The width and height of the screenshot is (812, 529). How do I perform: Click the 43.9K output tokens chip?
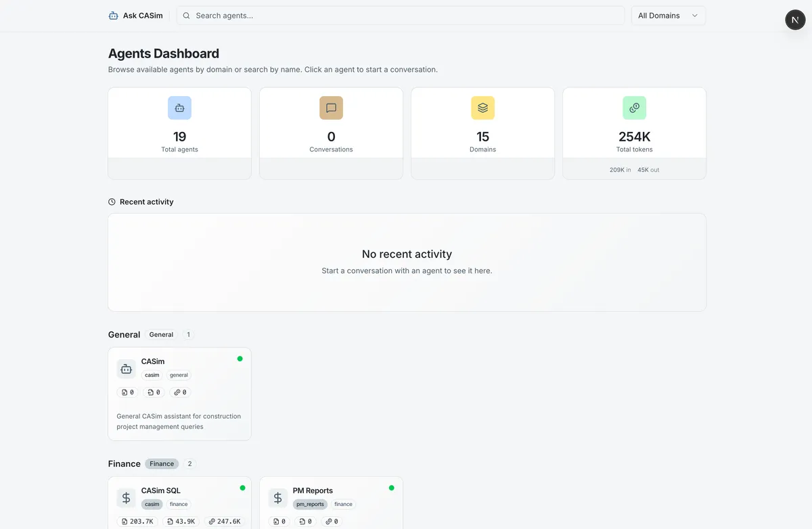181,522
